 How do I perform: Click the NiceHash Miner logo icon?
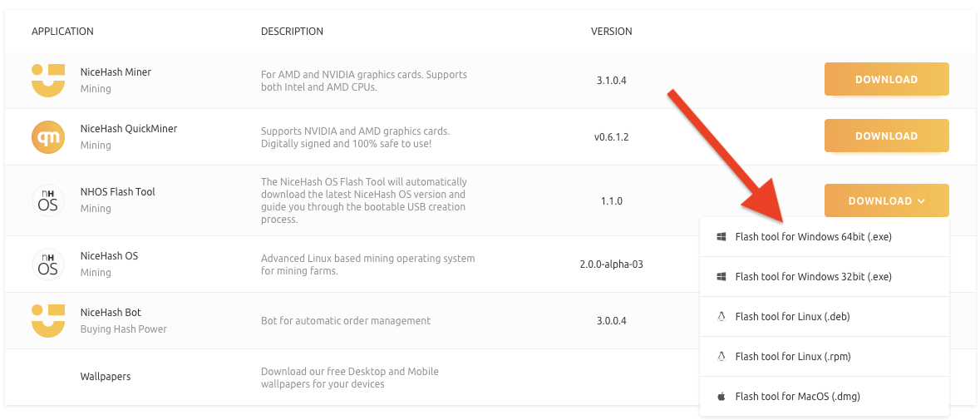[x=48, y=80]
